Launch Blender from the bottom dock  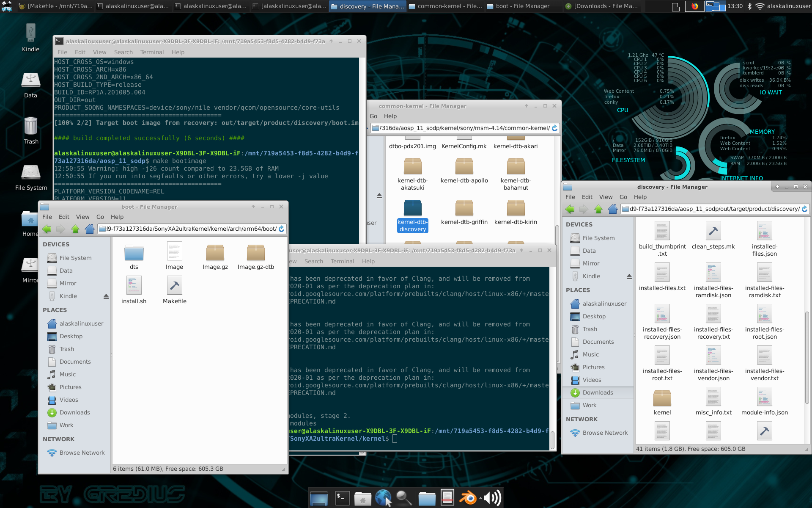468,498
